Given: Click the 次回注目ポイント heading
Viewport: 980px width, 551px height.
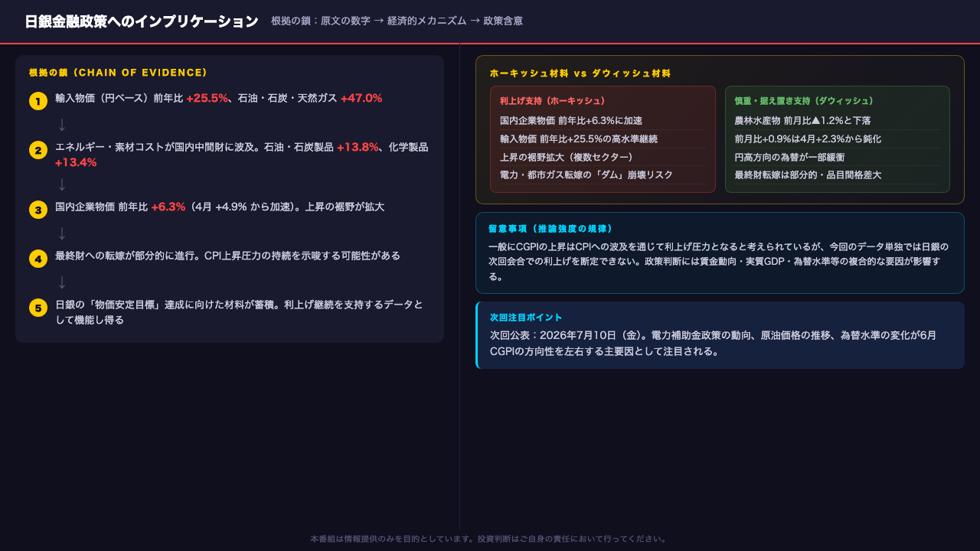Looking at the screenshot, I should [x=526, y=318].
